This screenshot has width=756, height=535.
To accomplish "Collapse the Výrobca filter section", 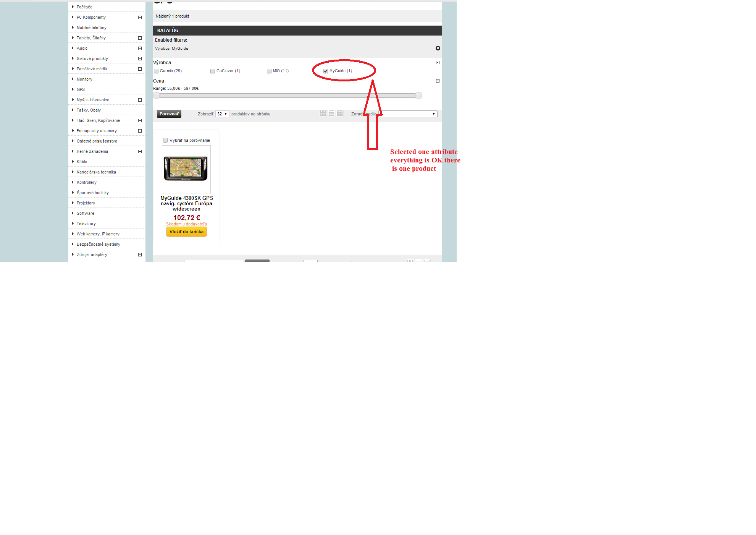I will (438, 63).
